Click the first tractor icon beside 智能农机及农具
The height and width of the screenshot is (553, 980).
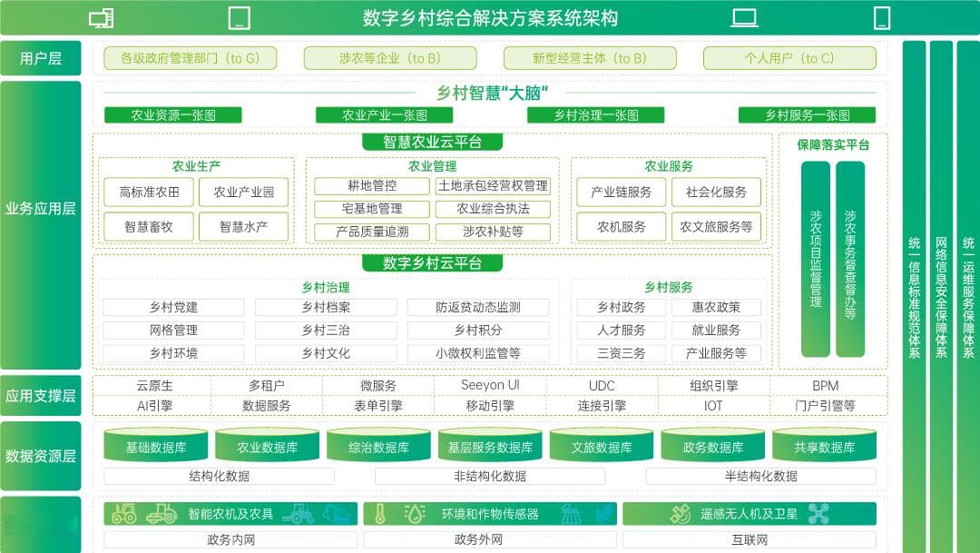pos(123,514)
